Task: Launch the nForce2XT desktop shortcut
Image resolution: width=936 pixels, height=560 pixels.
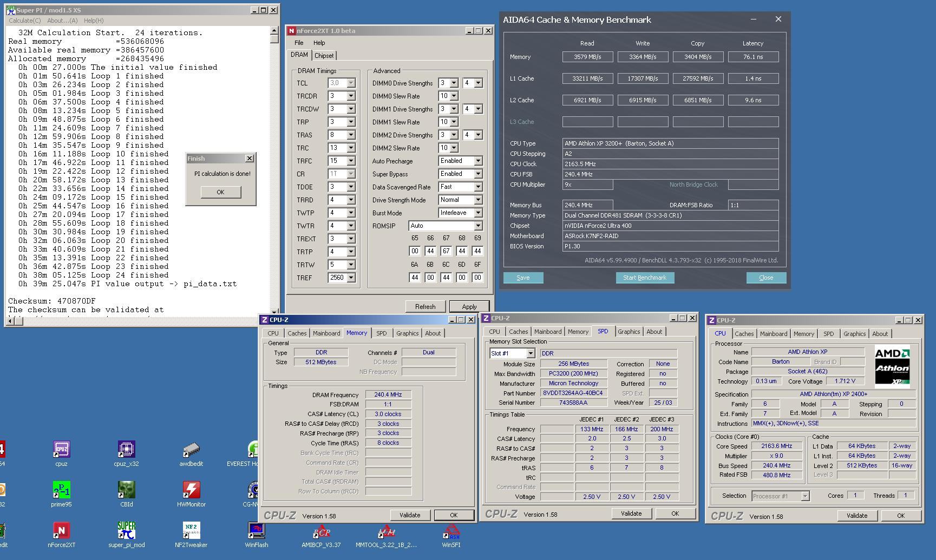Action: click(61, 531)
